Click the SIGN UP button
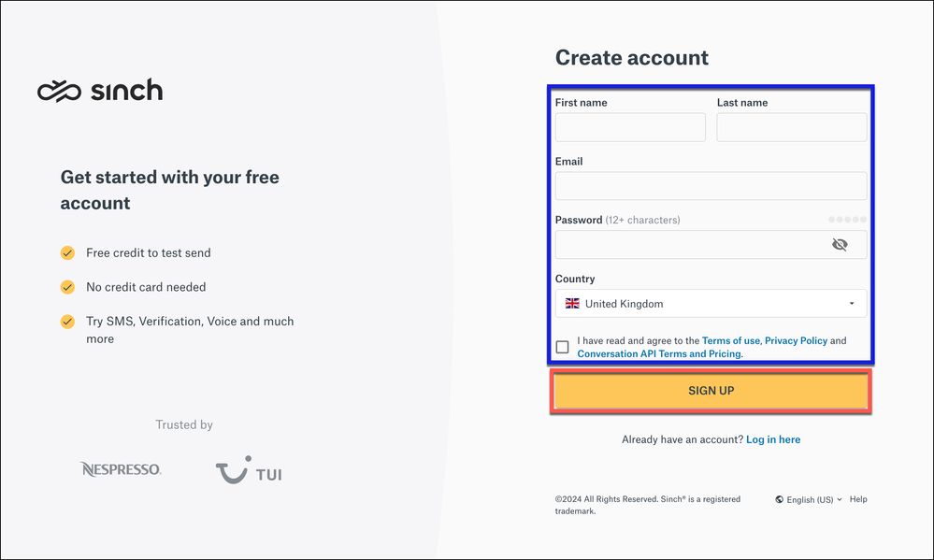 711,391
